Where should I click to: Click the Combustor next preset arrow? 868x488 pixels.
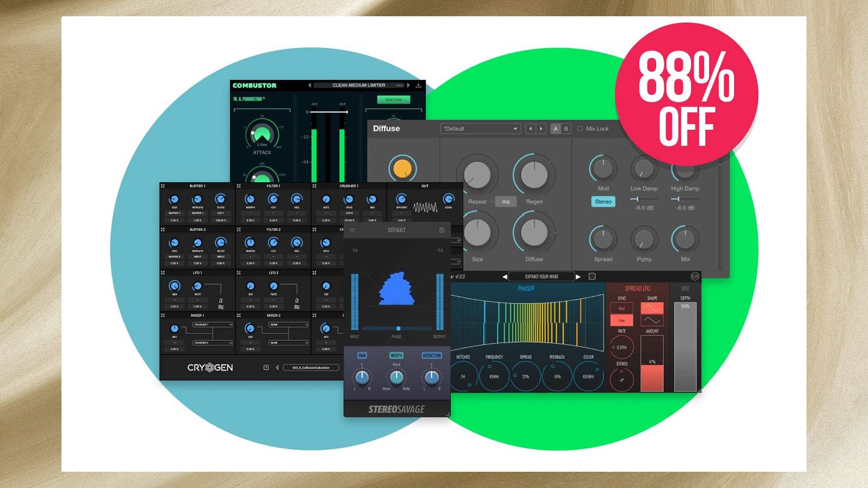(409, 85)
